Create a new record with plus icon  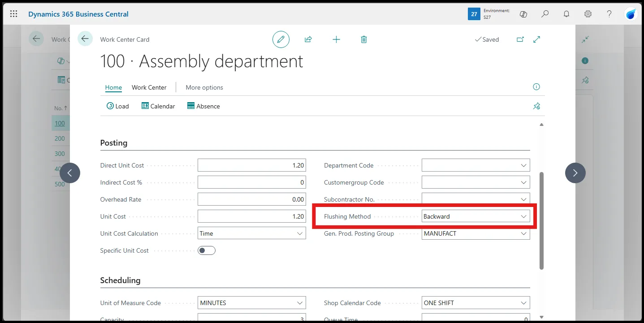pos(337,39)
